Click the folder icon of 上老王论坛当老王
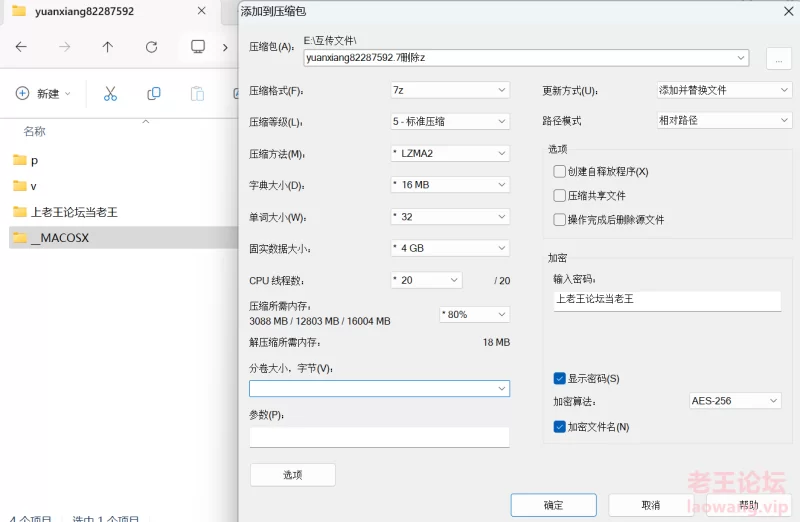The width and height of the screenshot is (800, 522). pyautogui.click(x=19, y=211)
